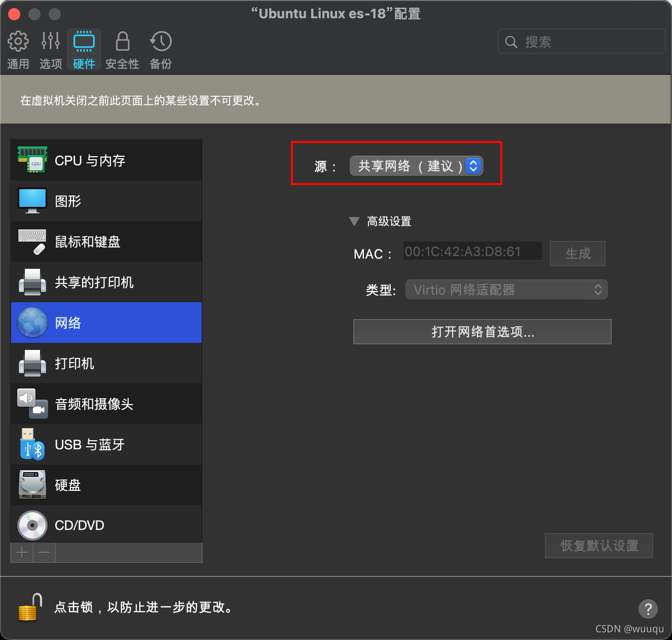Open the Options (选项) sliders tab

click(51, 50)
